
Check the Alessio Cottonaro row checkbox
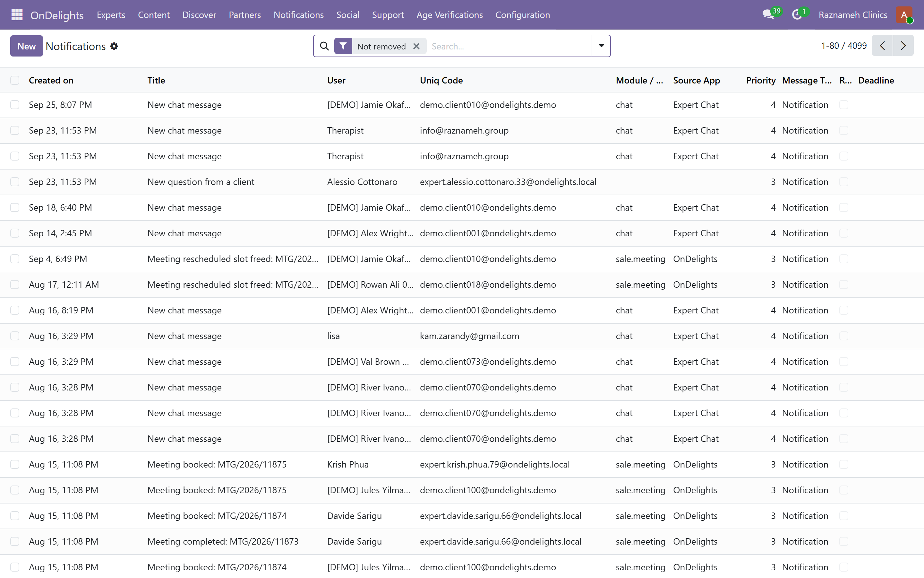[15, 182]
